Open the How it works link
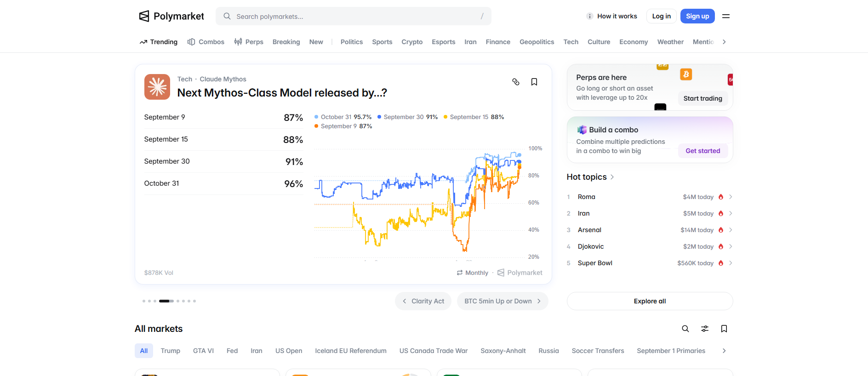This screenshot has width=868, height=376. tap(617, 16)
